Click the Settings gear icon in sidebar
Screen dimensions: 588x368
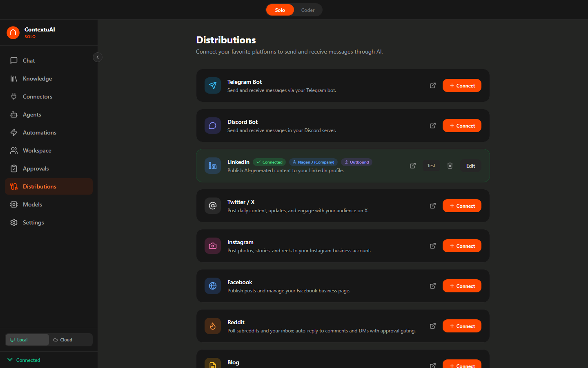(x=14, y=222)
